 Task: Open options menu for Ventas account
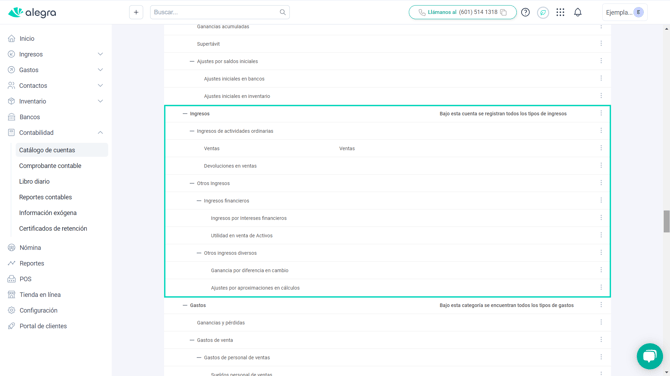click(x=601, y=148)
